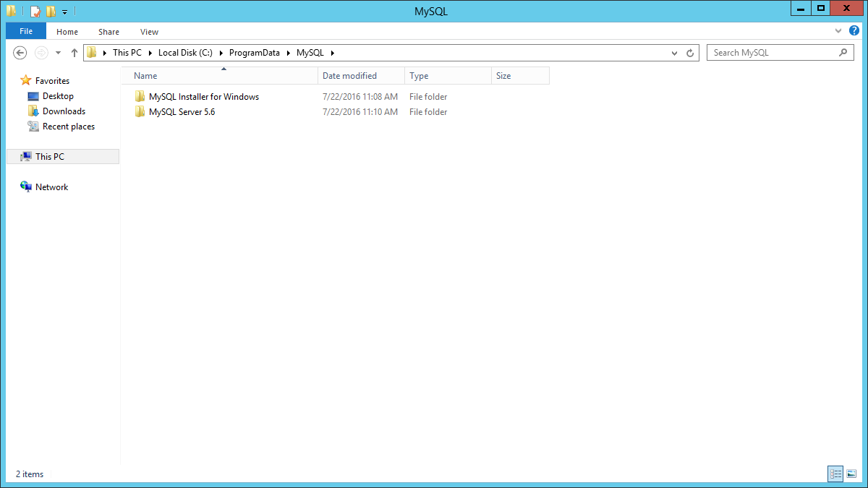Open the Share ribbon tab
The height and width of the screenshot is (488, 868).
coord(109,32)
